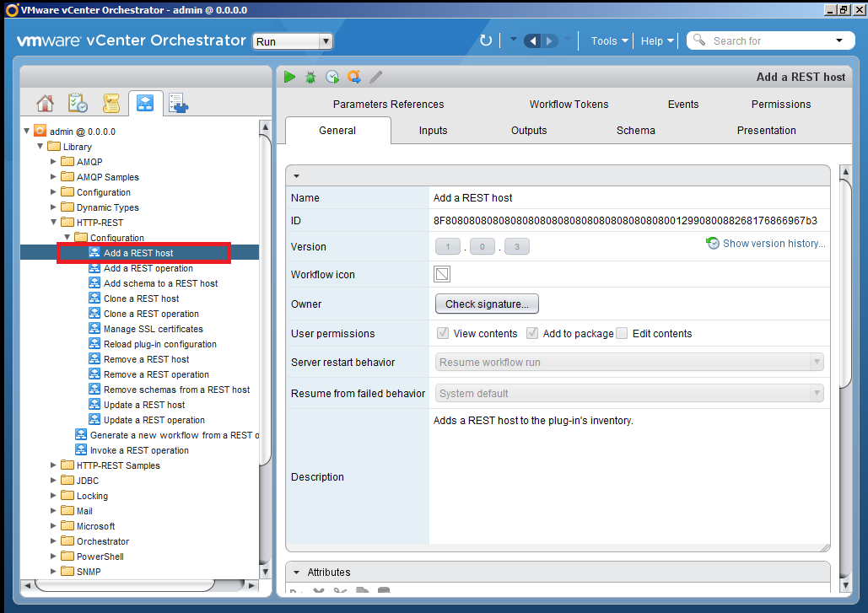This screenshot has width=868, height=613.
Task: Open the search options dropdown arrow
Action: click(839, 40)
